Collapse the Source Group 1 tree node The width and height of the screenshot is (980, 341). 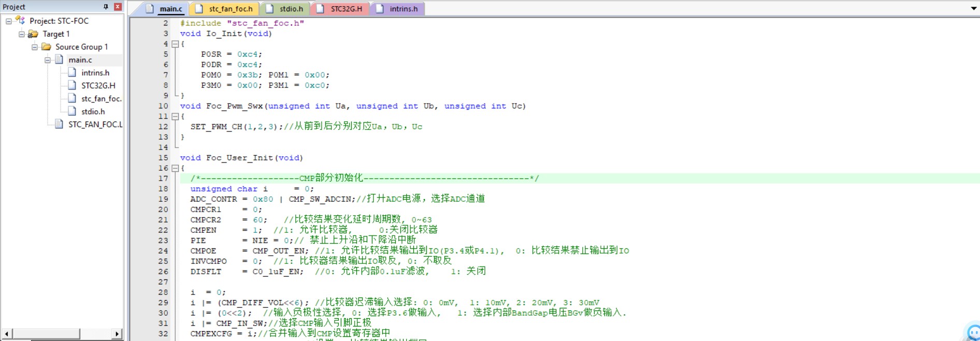tap(35, 47)
